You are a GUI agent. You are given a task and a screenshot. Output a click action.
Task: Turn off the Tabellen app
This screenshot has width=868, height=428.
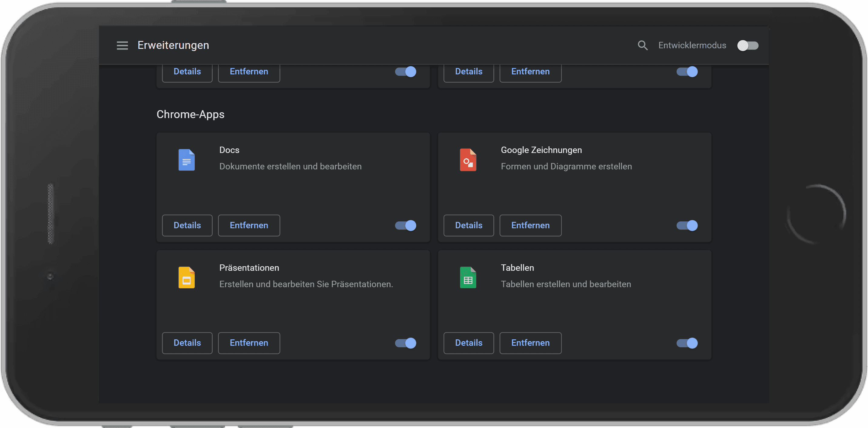[x=687, y=343]
